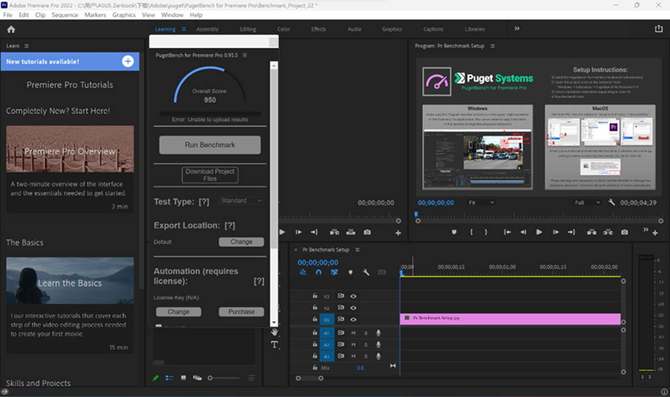The height and width of the screenshot is (397, 670).
Task: Toggle Linked Selection in the timeline
Action: click(x=334, y=273)
